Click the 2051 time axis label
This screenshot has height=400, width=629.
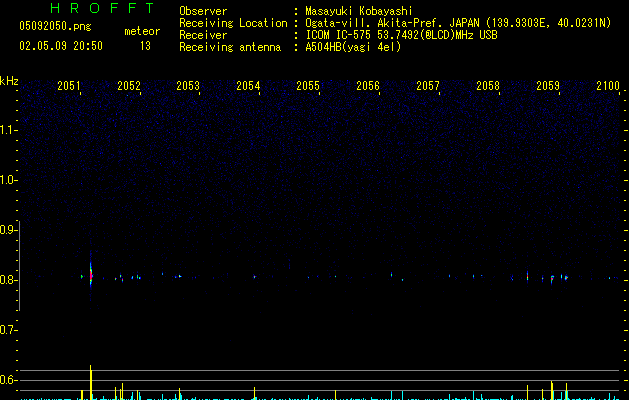tap(69, 86)
